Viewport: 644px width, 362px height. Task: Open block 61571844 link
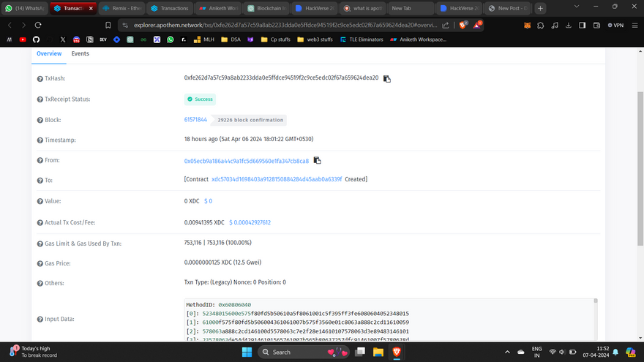195,119
